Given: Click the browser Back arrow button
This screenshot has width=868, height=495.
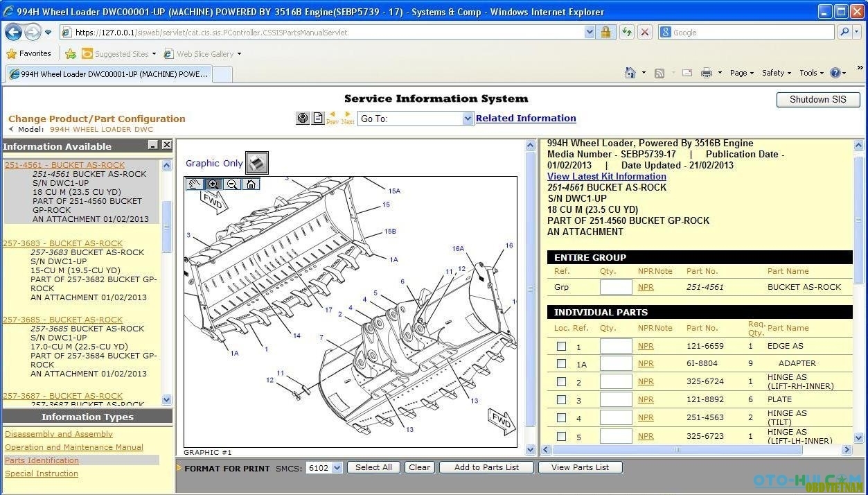Looking at the screenshot, I should tap(13, 32).
